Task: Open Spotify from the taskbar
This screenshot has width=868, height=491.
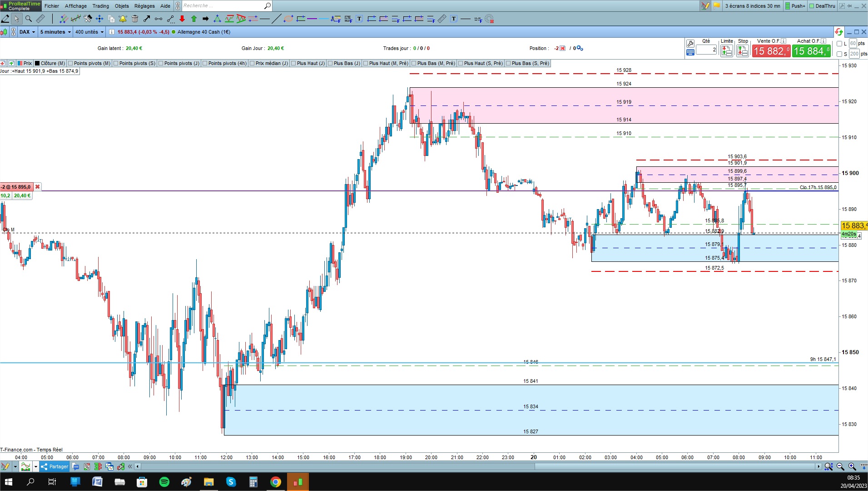Action: click(x=164, y=482)
